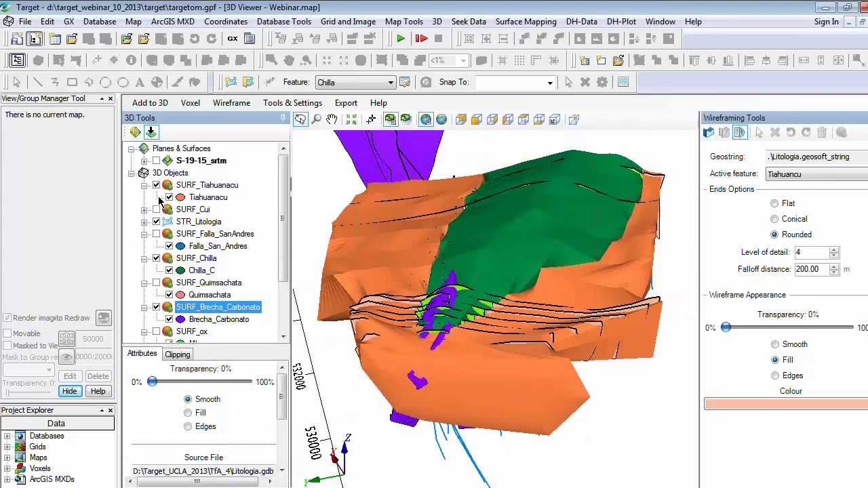Open the Feature dropdown showing Chilla
Viewport: 868px width, 488px height.
coord(355,83)
